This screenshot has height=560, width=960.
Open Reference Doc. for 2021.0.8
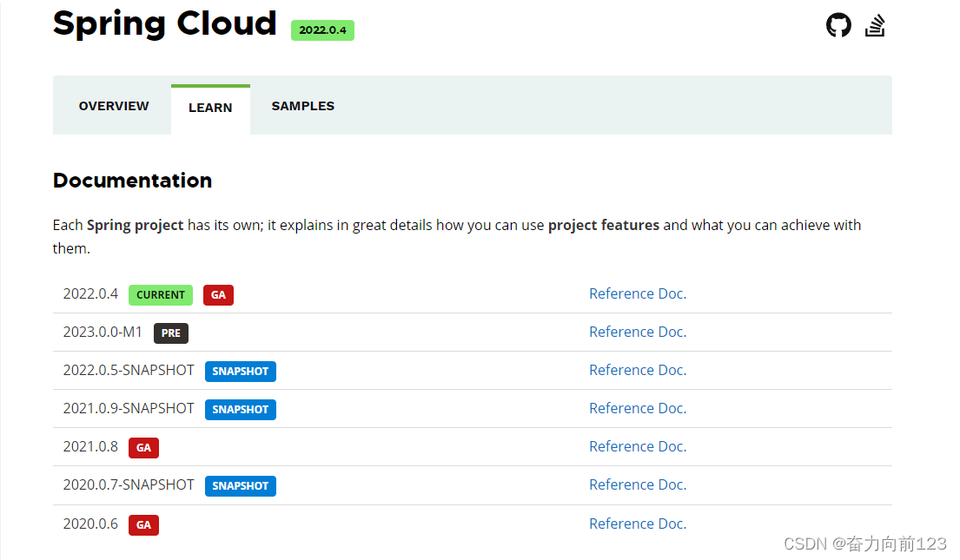click(638, 447)
